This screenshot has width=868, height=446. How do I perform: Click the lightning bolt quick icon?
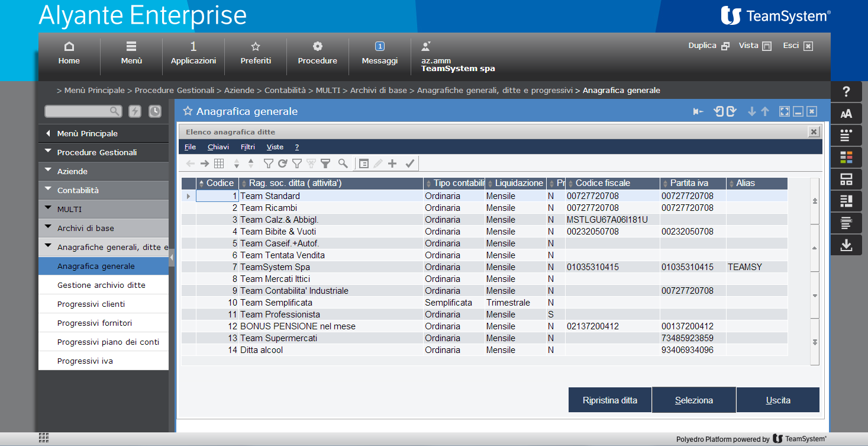point(135,111)
